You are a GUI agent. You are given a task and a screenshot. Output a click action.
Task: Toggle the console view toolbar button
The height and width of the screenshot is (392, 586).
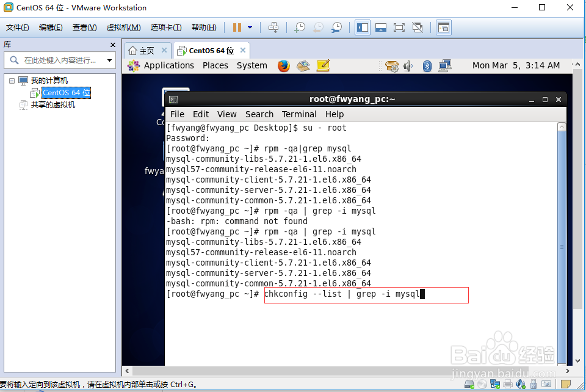(444, 27)
